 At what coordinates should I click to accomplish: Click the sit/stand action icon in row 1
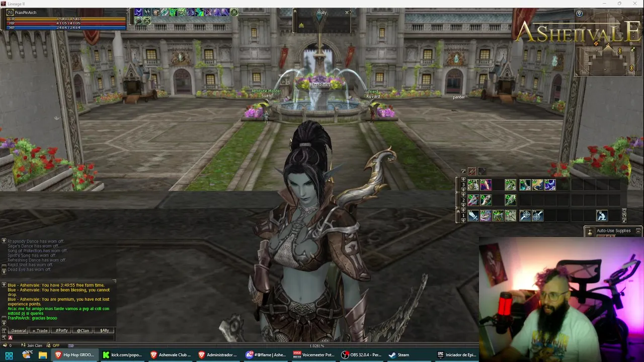point(602,216)
